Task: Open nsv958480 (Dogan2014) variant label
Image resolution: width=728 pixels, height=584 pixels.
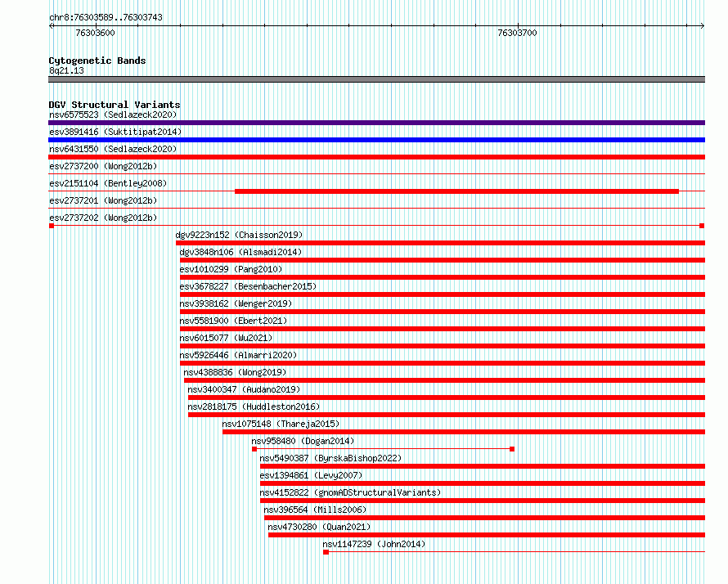Action: (x=303, y=441)
